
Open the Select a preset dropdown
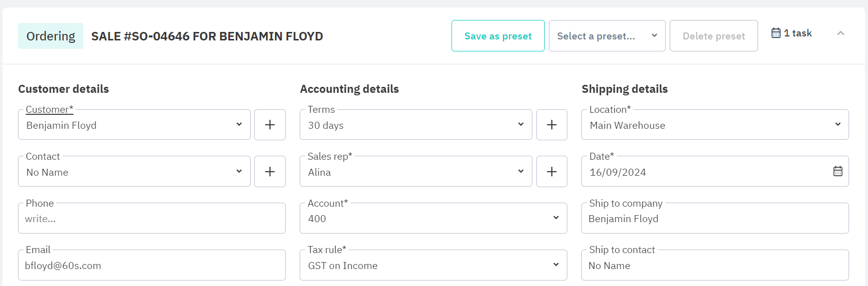point(607,36)
